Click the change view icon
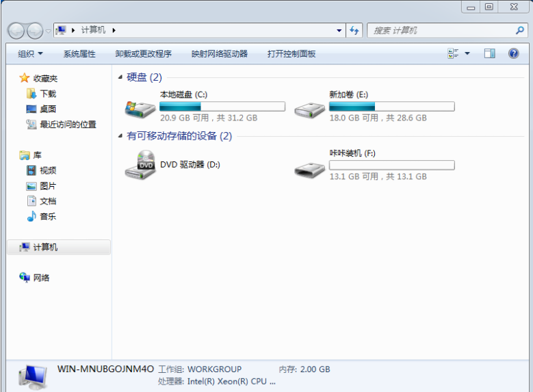 pyautogui.click(x=453, y=53)
